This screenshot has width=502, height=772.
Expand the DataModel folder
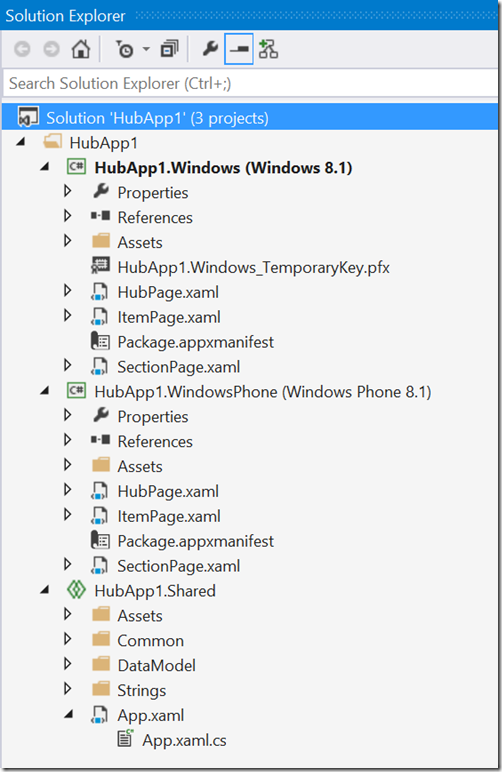[68, 665]
